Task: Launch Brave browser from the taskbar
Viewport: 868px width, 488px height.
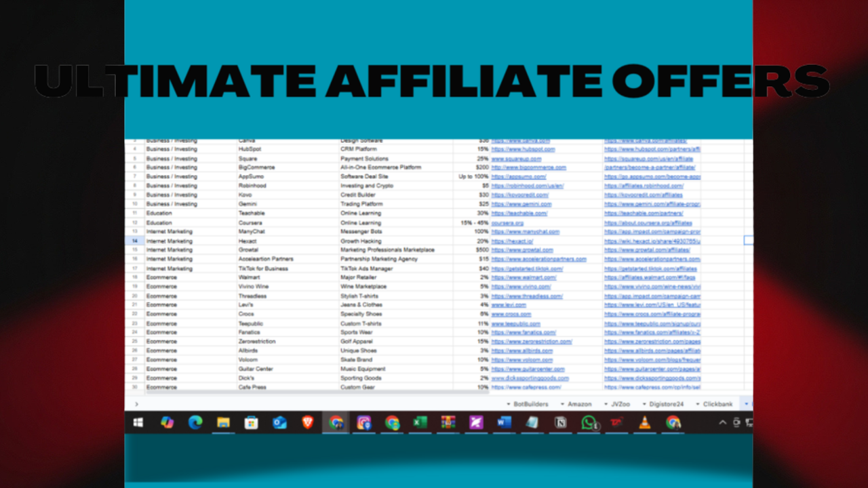Action: tap(308, 423)
